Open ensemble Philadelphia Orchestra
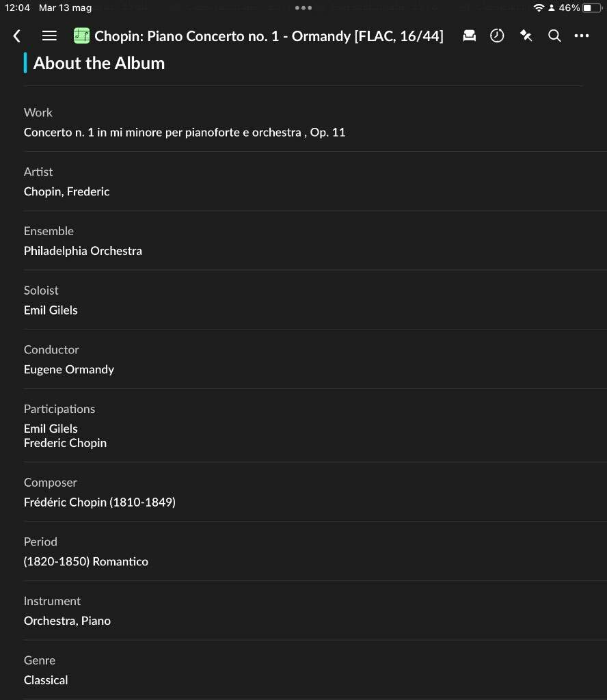Screen dimensions: 607x700 click(x=83, y=251)
